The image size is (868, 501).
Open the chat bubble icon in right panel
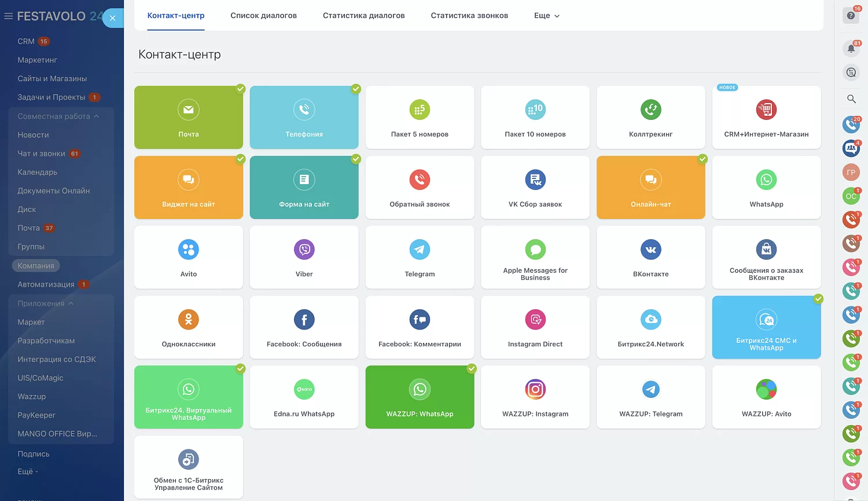(x=851, y=72)
